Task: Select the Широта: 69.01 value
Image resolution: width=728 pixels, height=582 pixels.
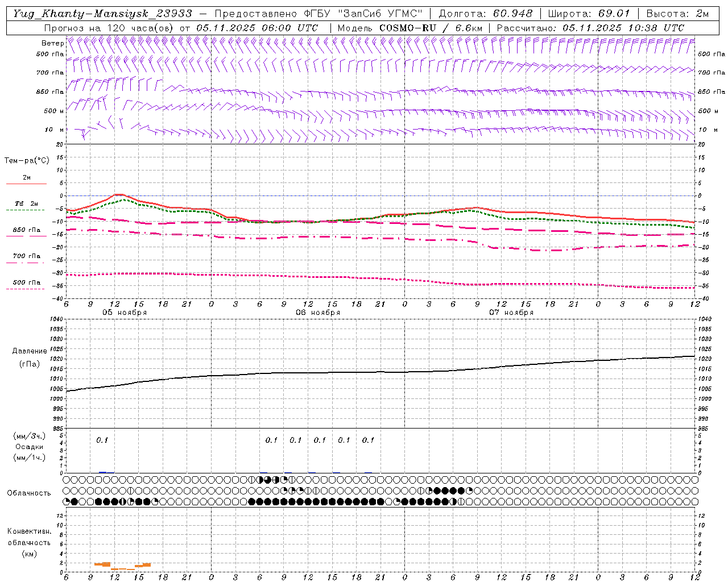Action: (x=589, y=14)
